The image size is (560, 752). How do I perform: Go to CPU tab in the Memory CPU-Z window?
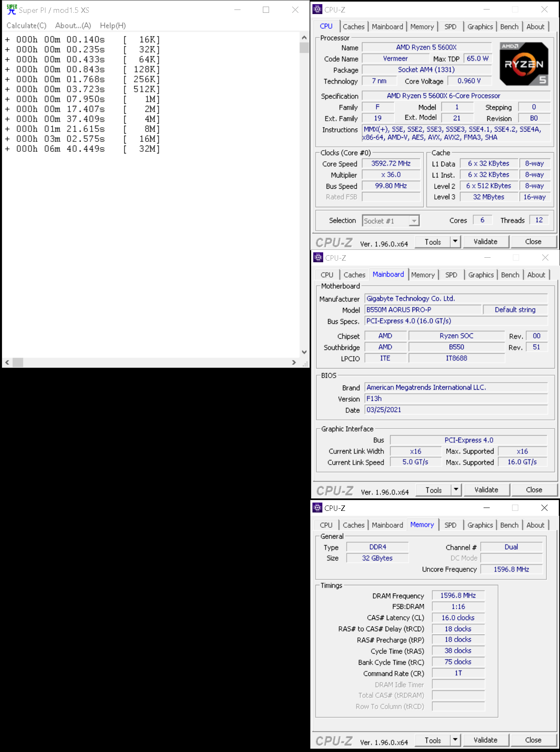point(326,525)
